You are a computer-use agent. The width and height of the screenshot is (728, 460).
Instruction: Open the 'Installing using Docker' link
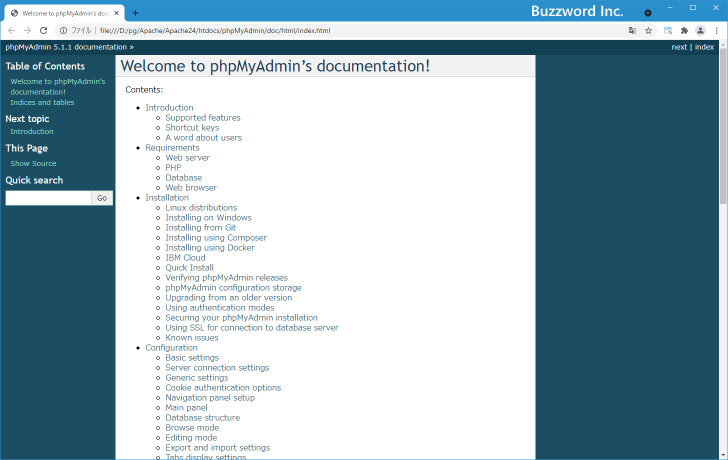point(210,248)
